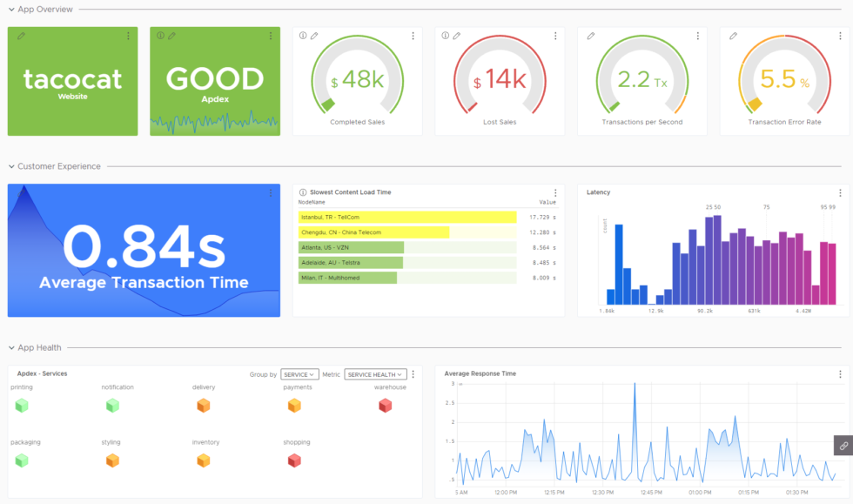Image resolution: width=853 pixels, height=504 pixels.
Task: Click the Average Transaction Time tile
Action: (144, 250)
